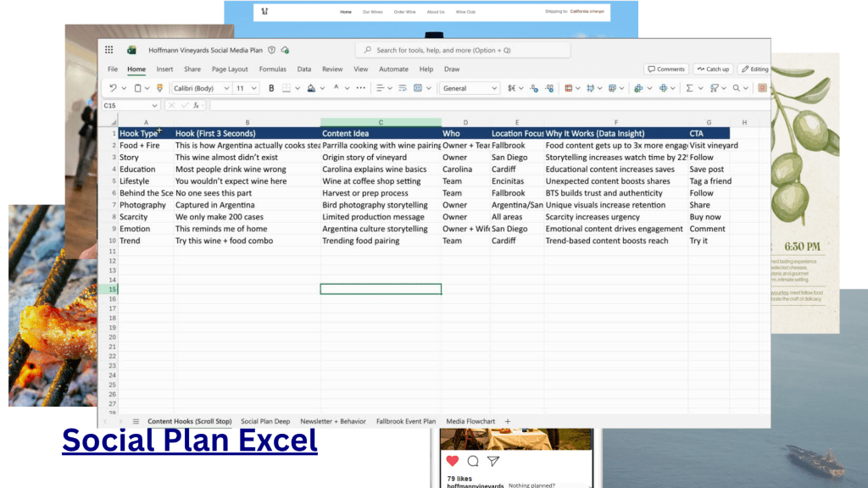Open the Social Plan Deep sheet tab
Viewport: 868px width, 488px height.
click(265, 422)
